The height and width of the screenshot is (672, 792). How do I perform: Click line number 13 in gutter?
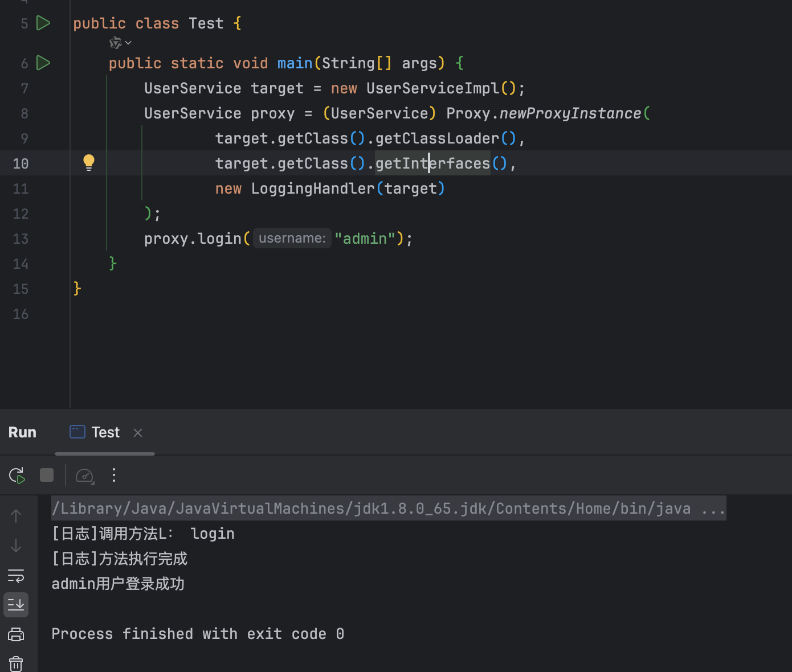click(21, 239)
